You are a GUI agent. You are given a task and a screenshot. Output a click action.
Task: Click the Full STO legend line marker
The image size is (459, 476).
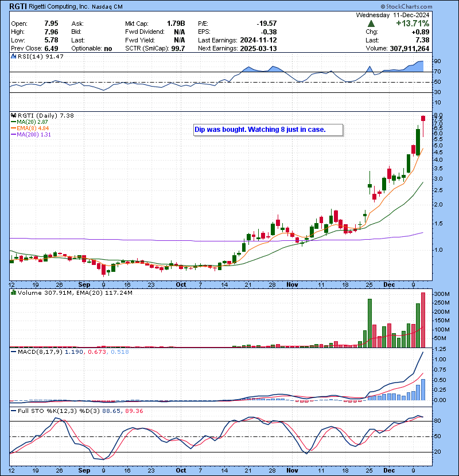tap(13, 411)
